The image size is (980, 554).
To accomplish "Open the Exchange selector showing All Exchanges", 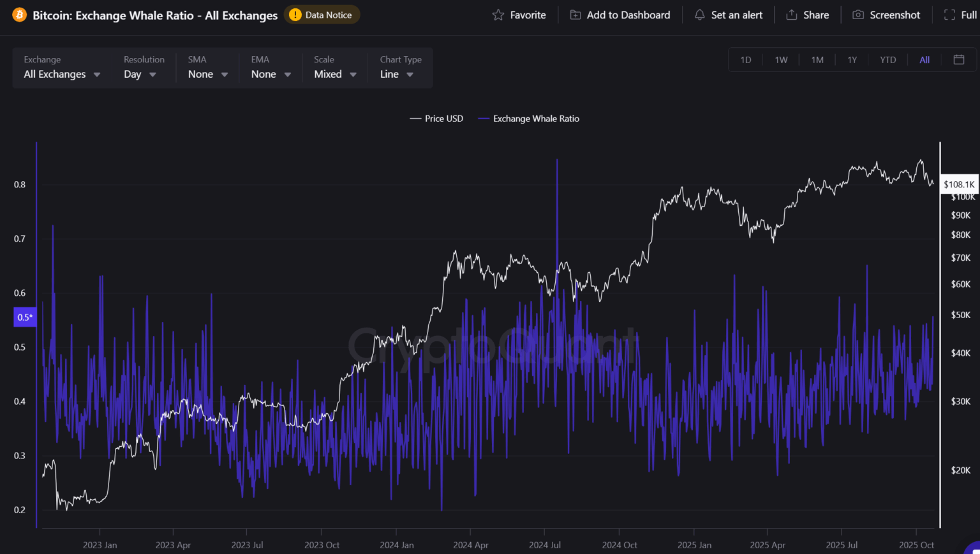I will (x=61, y=74).
